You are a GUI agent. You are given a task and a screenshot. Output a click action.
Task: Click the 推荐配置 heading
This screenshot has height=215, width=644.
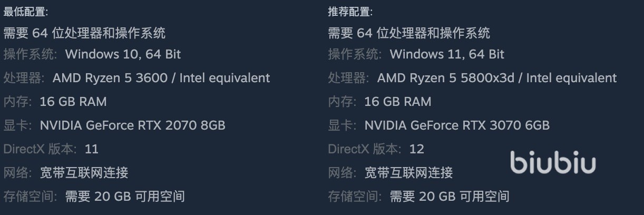pos(350,12)
